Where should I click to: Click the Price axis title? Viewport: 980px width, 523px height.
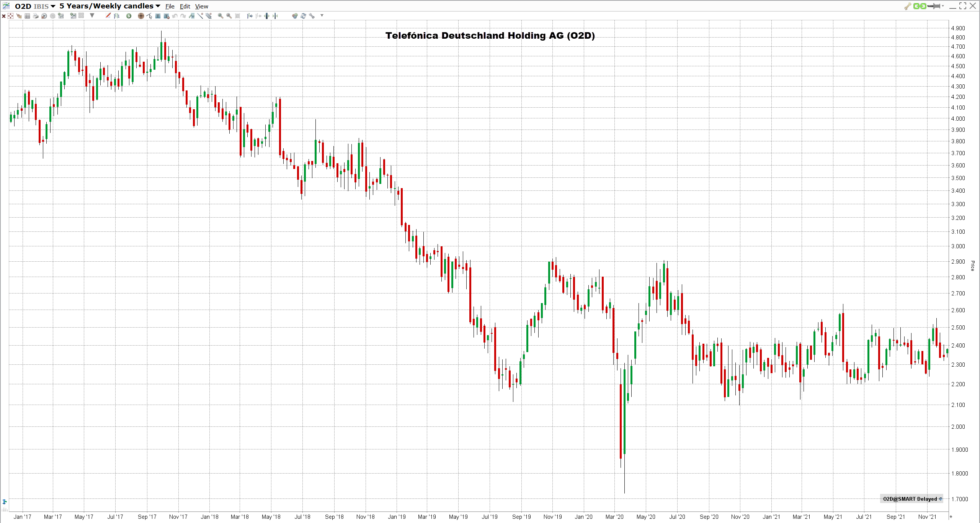[x=972, y=266]
